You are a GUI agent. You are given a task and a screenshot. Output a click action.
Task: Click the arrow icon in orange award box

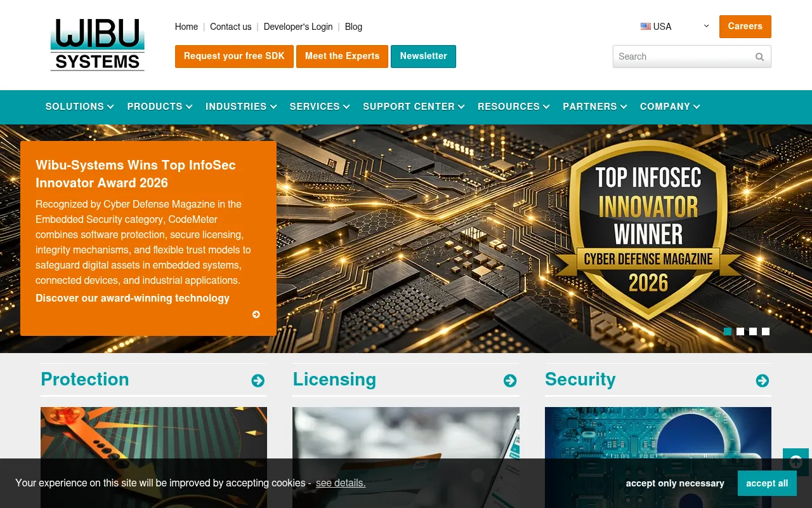click(x=256, y=314)
